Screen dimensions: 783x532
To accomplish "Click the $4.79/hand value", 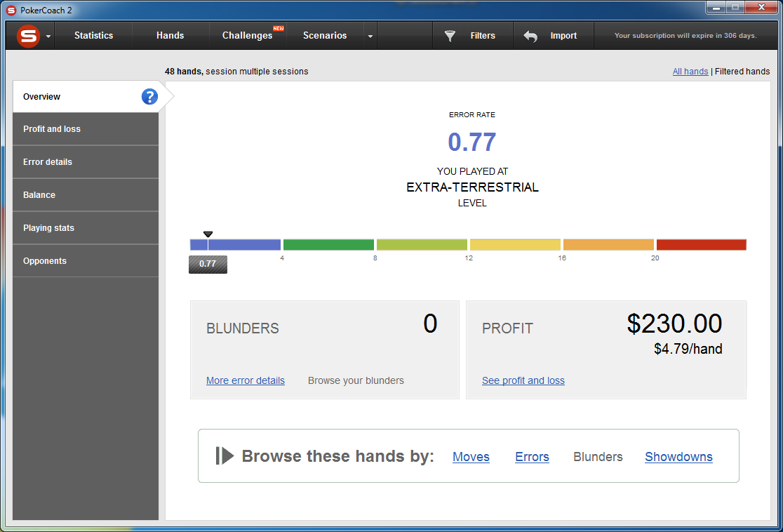I will coord(688,349).
